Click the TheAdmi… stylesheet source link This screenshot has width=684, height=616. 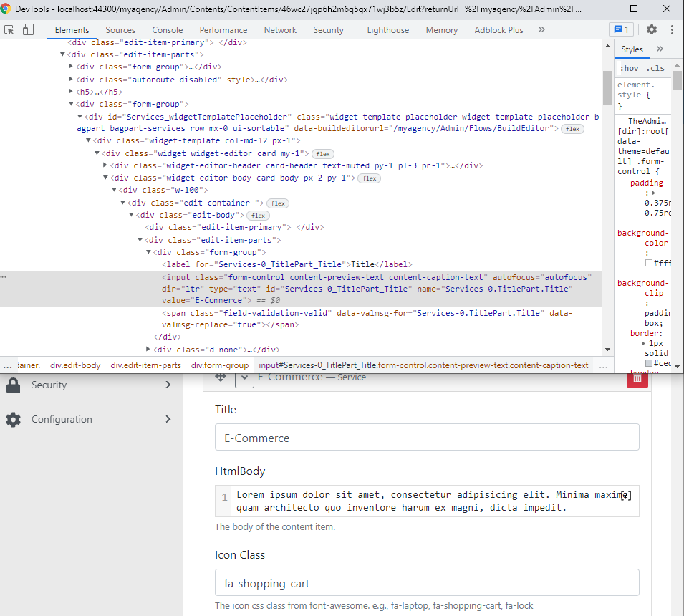[x=647, y=121]
